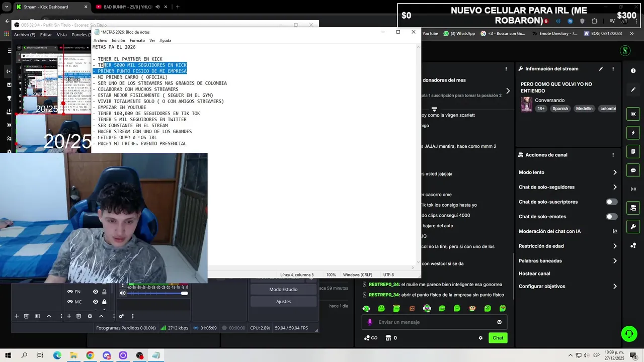Toggle Chat de solo-emotes switch
This screenshot has height=362, width=644.
pos(611,217)
